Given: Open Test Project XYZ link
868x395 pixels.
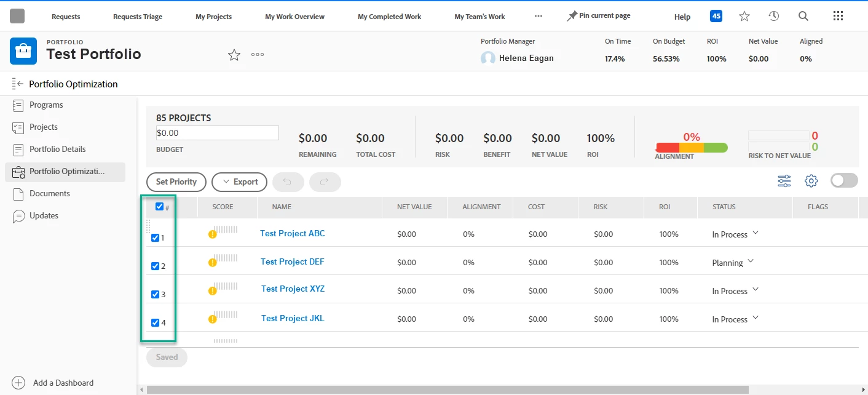Looking at the screenshot, I should click(x=293, y=289).
